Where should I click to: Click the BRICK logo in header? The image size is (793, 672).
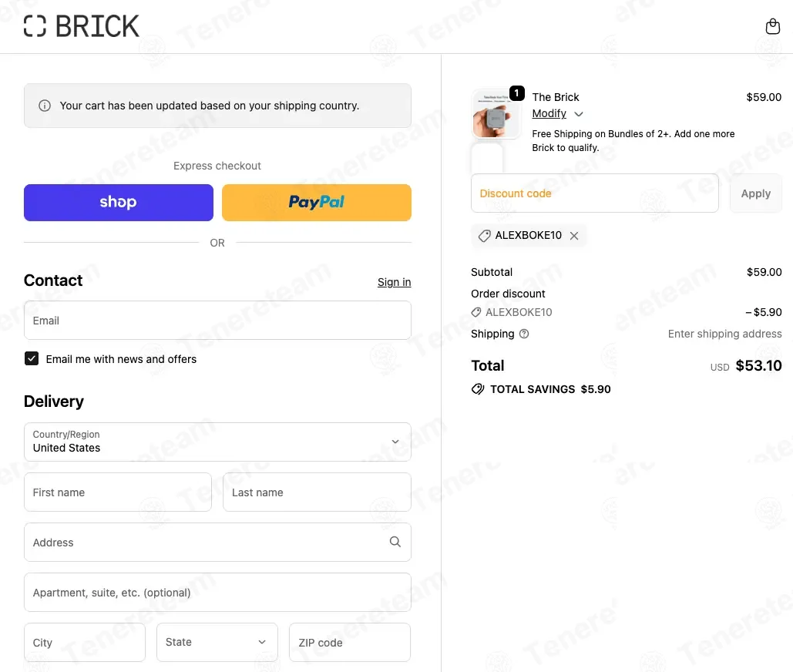[82, 26]
